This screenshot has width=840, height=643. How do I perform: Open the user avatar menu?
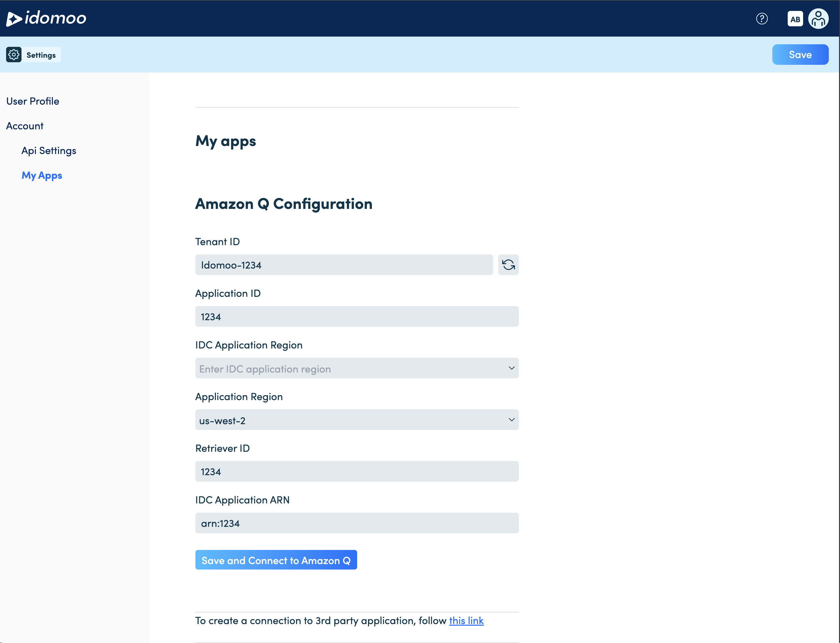point(818,19)
